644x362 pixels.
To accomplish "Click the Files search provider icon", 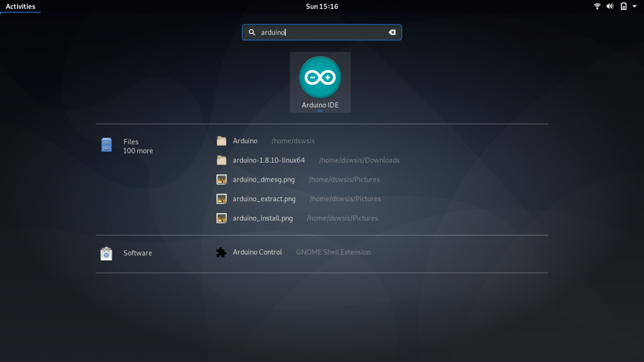I will pyautogui.click(x=106, y=145).
